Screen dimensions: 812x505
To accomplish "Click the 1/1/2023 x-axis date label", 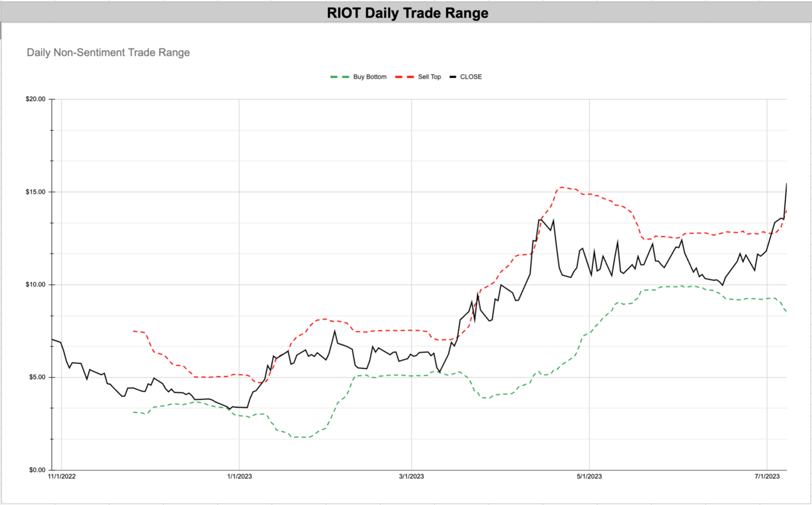I will [x=239, y=477].
